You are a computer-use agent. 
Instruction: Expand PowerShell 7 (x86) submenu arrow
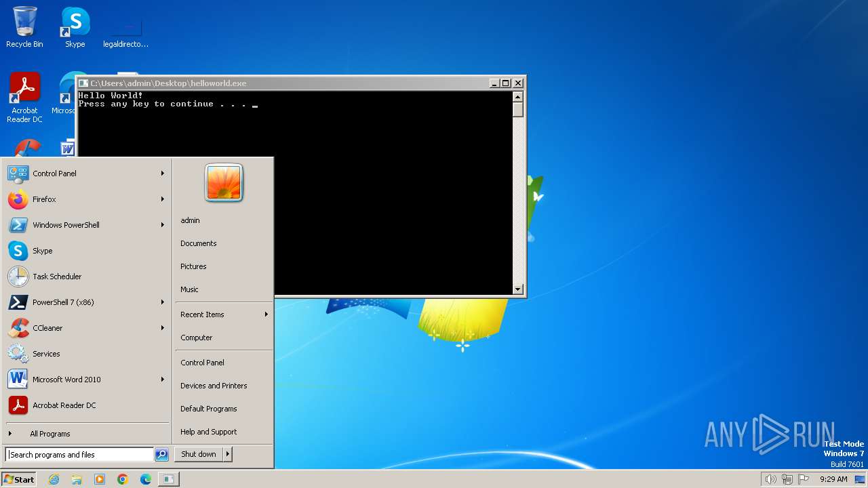(163, 302)
